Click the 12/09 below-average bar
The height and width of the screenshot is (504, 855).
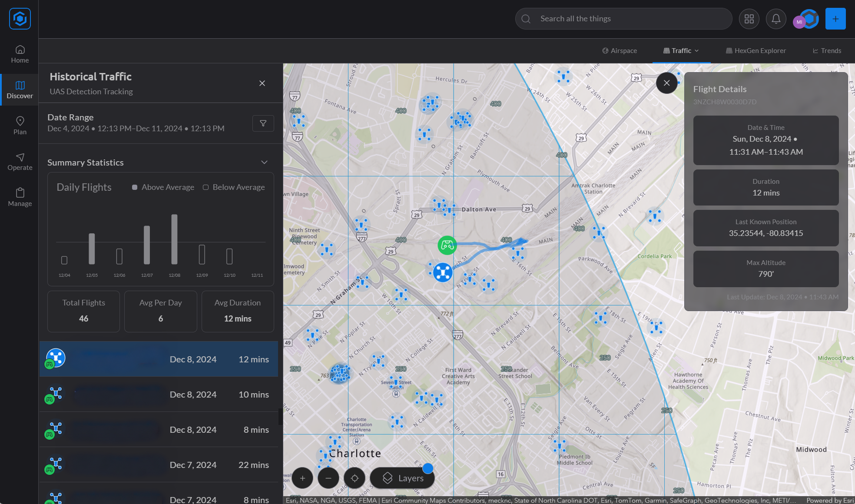202,255
